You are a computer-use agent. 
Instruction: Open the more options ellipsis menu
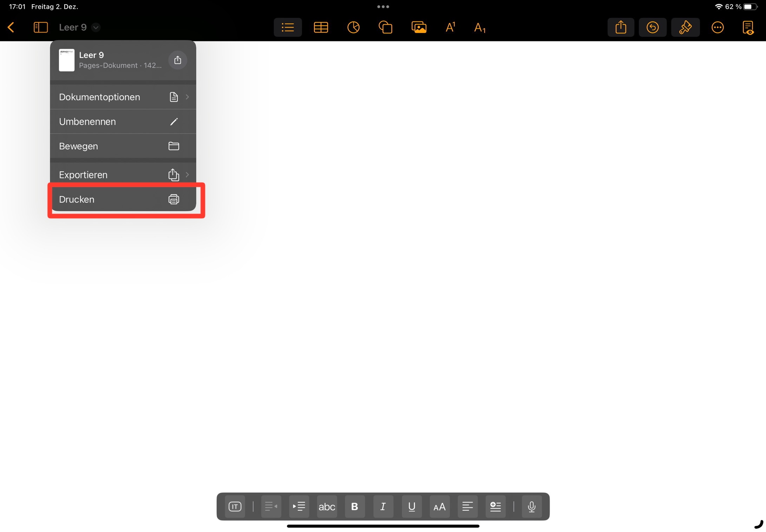coord(717,27)
